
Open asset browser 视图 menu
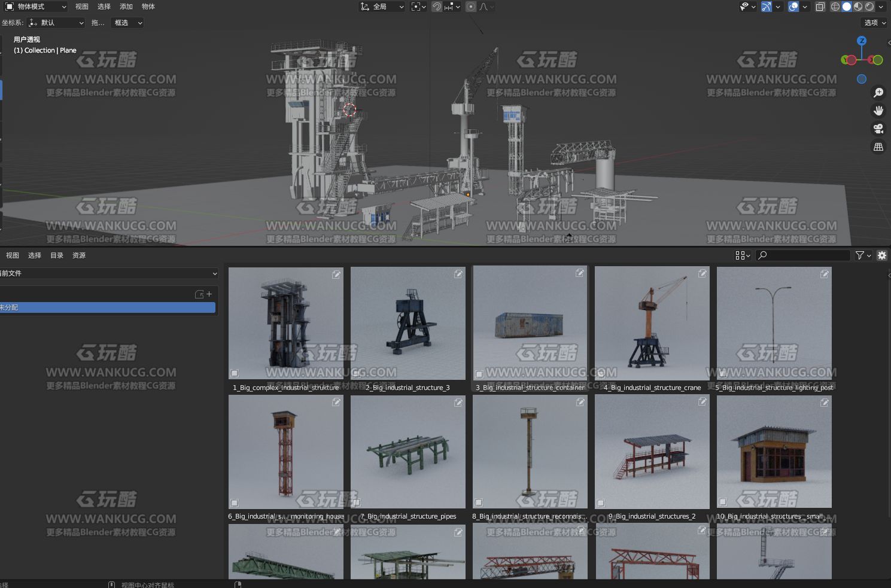coord(13,255)
